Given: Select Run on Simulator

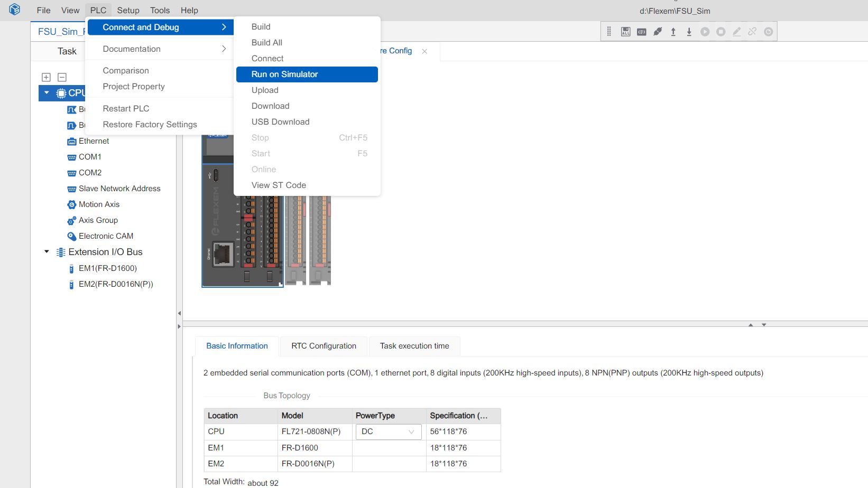Looking at the screenshot, I should tap(284, 74).
